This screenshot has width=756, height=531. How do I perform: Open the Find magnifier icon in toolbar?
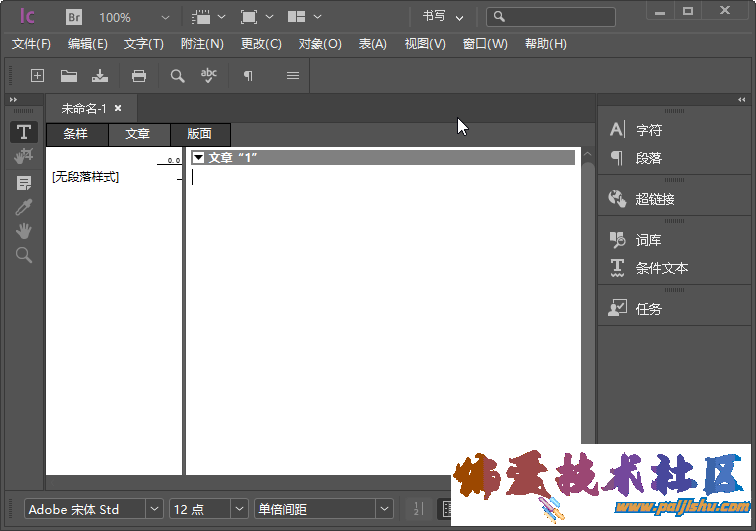point(177,76)
